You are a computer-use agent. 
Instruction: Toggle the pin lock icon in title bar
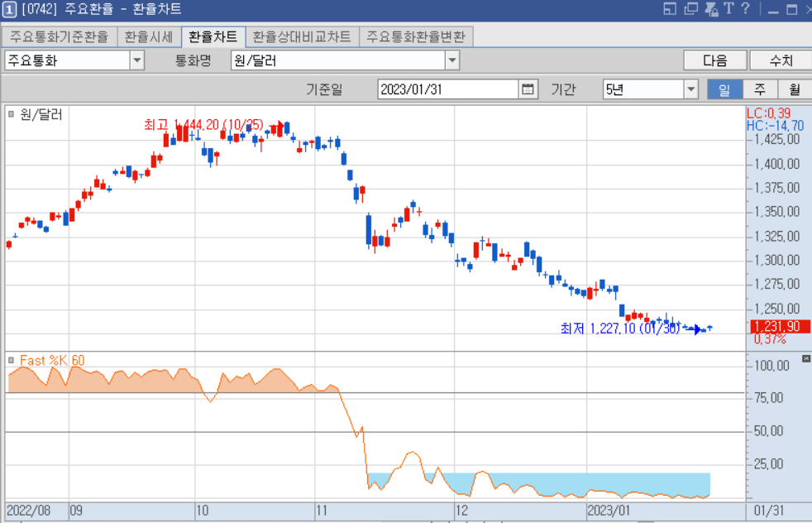(711, 9)
